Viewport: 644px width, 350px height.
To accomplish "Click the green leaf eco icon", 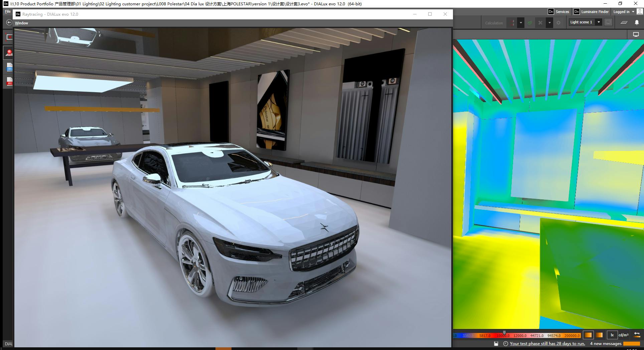I will click(x=530, y=23).
